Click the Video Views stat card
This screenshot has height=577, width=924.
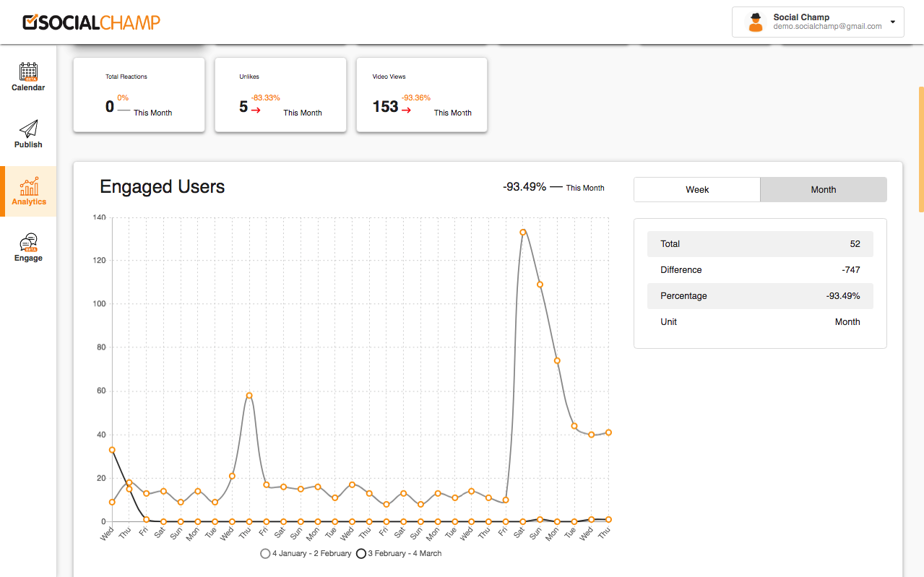click(422, 95)
